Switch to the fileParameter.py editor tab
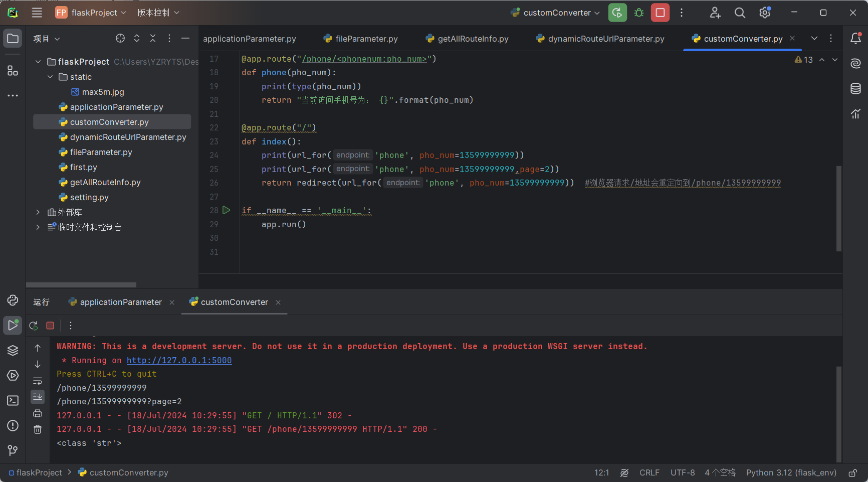 tap(366, 39)
